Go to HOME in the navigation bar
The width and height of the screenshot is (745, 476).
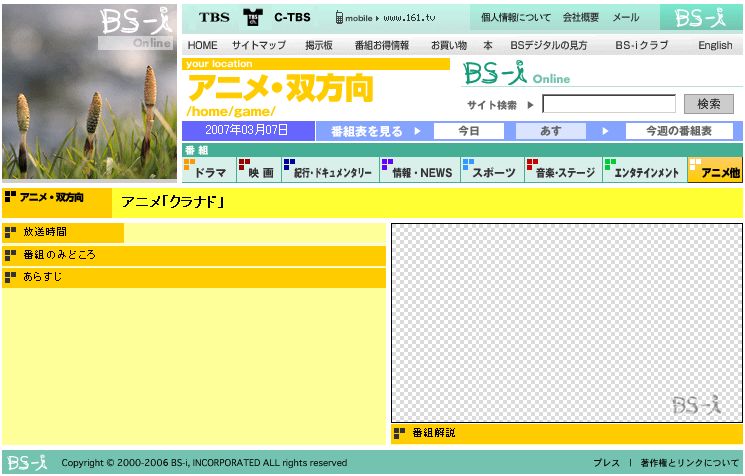point(202,45)
